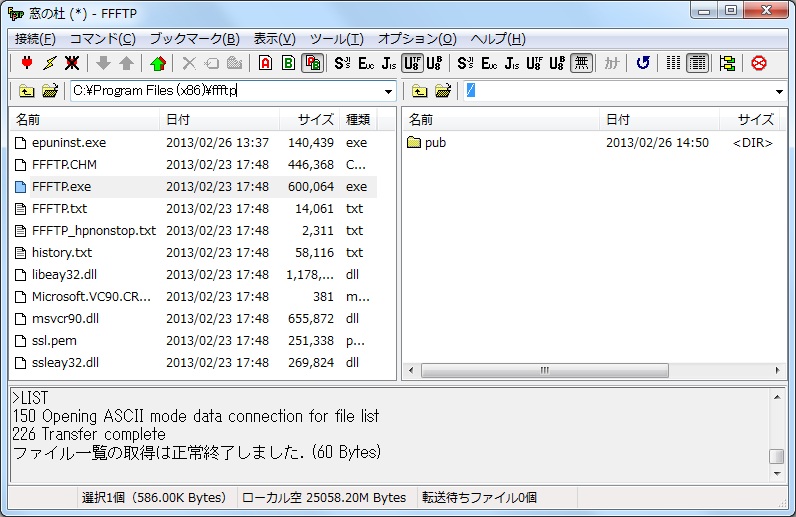Viewport: 796px width, 517px height.
Task: Click the Refresh arrow icon
Action: [x=643, y=63]
